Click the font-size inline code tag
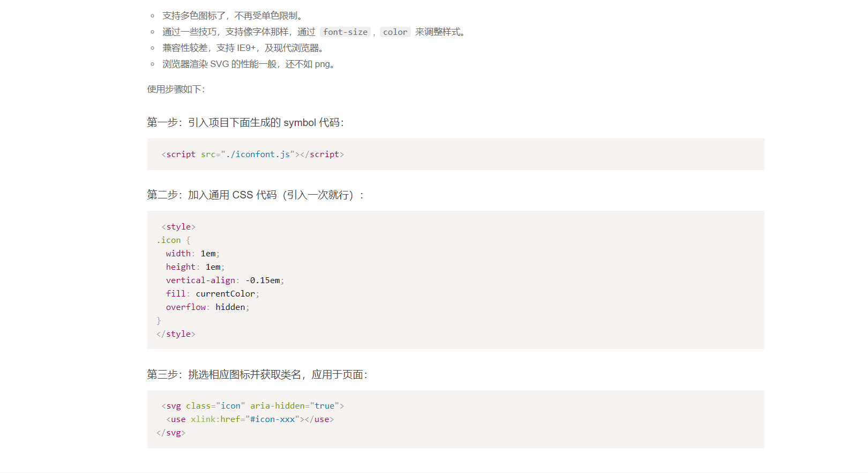Screen dimensions: 868x473 click(346, 32)
